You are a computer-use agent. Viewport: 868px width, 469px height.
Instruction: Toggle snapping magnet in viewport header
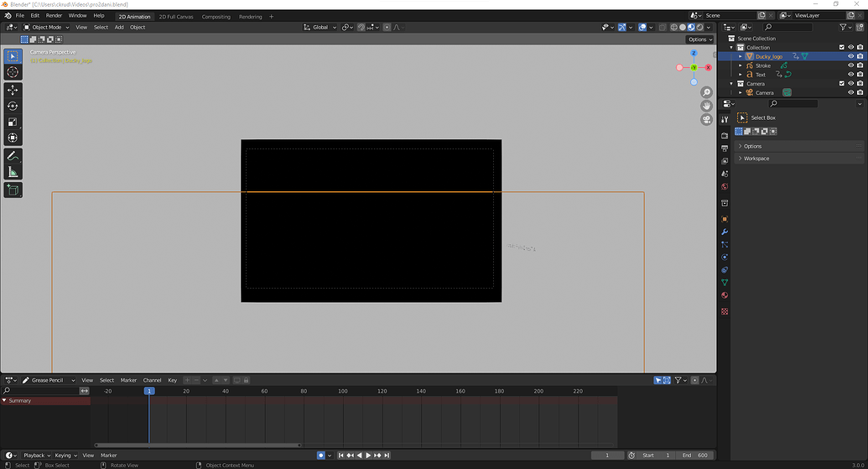(x=361, y=27)
